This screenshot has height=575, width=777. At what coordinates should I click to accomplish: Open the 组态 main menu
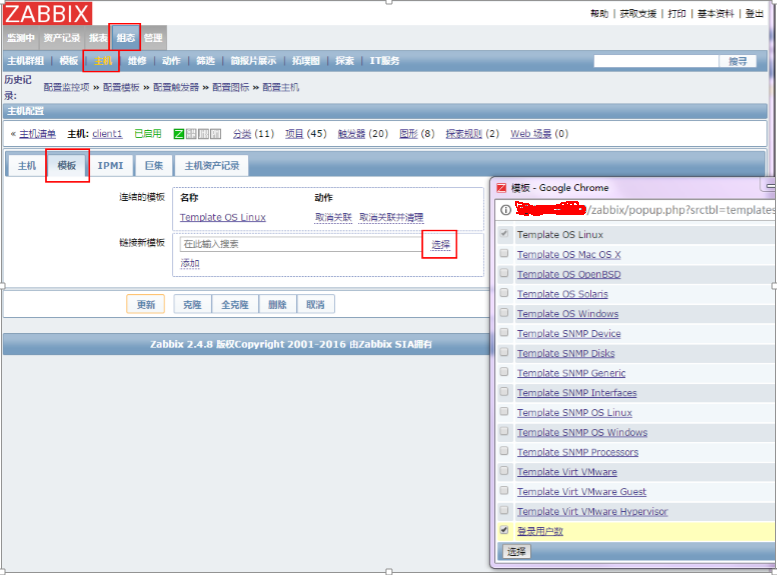125,38
